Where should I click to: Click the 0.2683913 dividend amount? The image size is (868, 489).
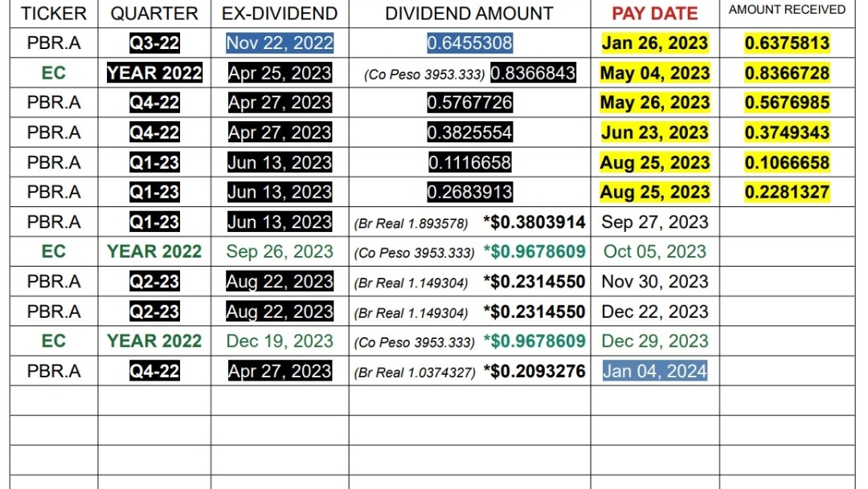point(469,192)
